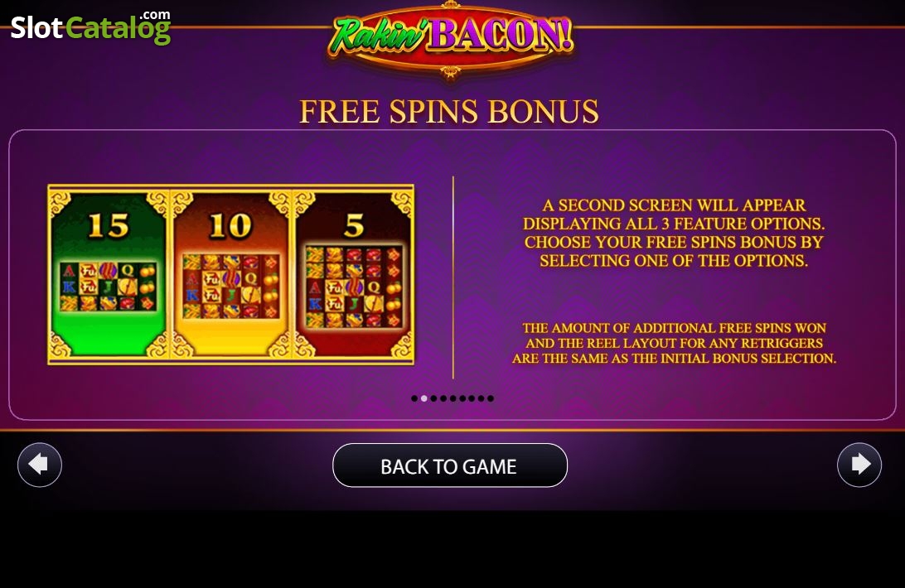Image resolution: width=905 pixels, height=588 pixels.
Task: Click the Rakin' Bacon game logo
Action: [450, 38]
